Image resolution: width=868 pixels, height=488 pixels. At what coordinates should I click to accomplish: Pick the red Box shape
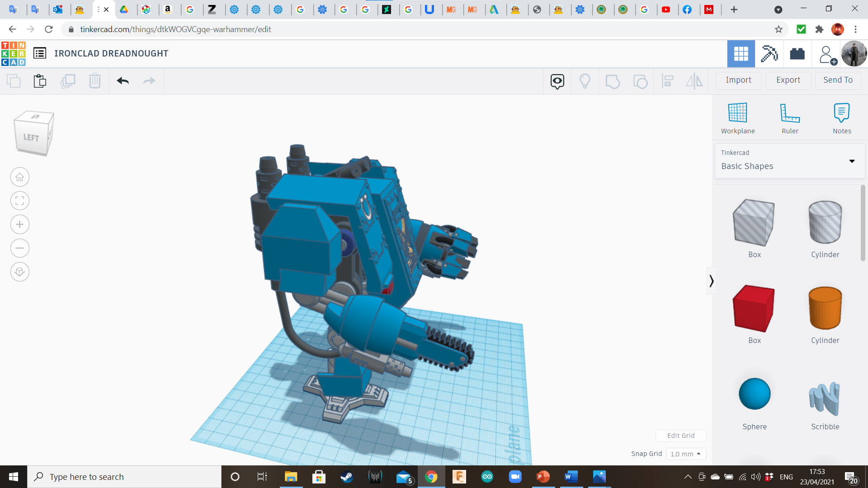pyautogui.click(x=754, y=309)
